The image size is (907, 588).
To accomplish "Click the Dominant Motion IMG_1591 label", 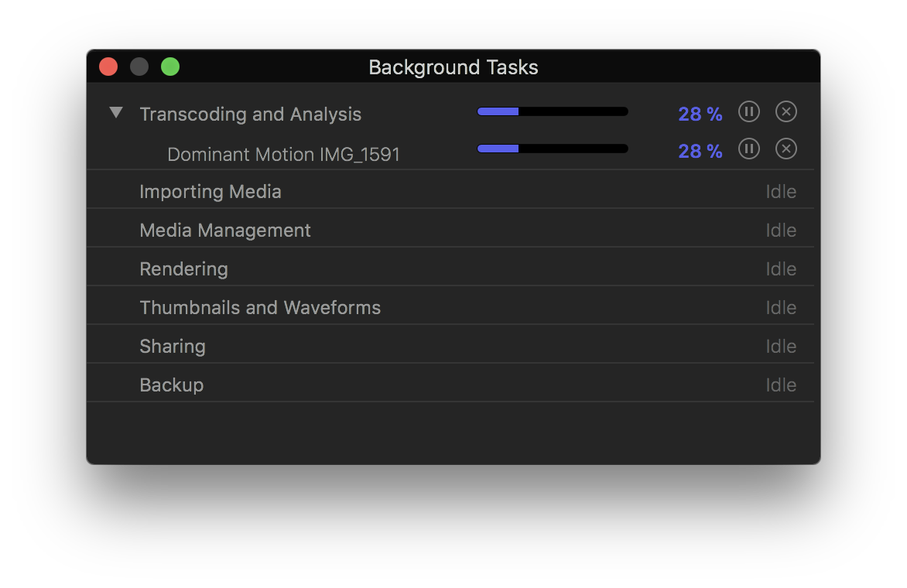I will pos(283,155).
